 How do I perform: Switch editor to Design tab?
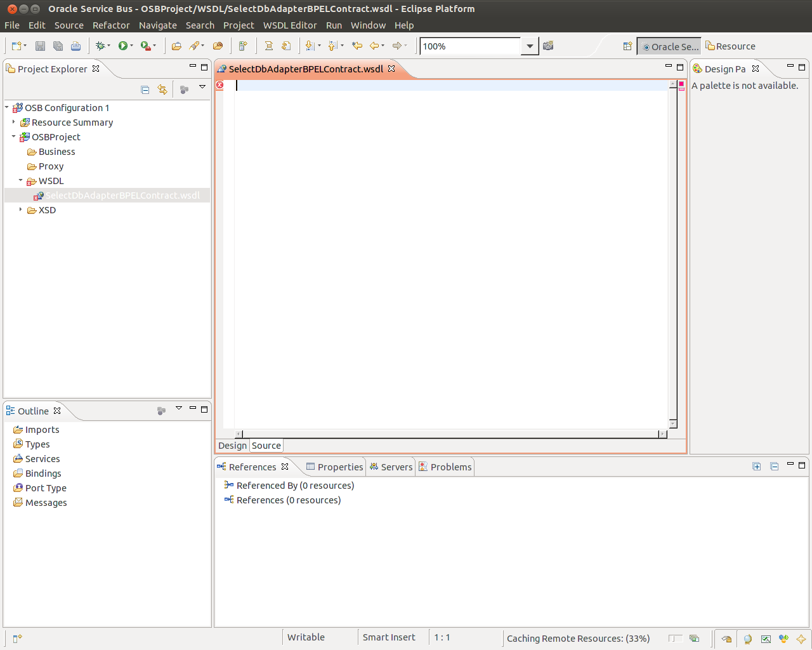point(233,446)
